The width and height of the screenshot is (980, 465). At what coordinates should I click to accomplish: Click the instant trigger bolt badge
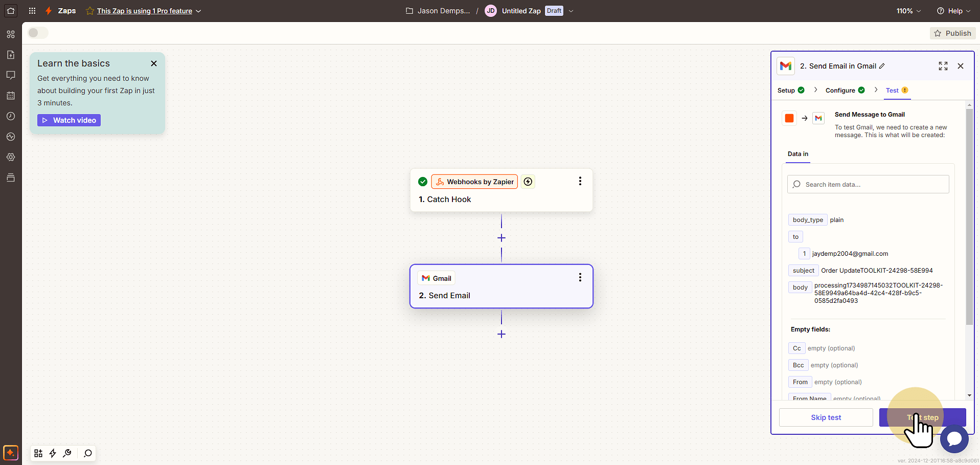pos(528,182)
